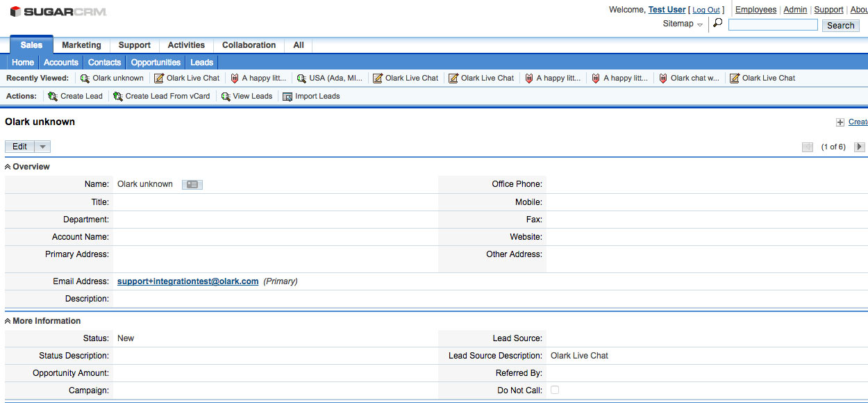Collapse the More Information section
The height and width of the screenshot is (403, 868).
(x=8, y=321)
